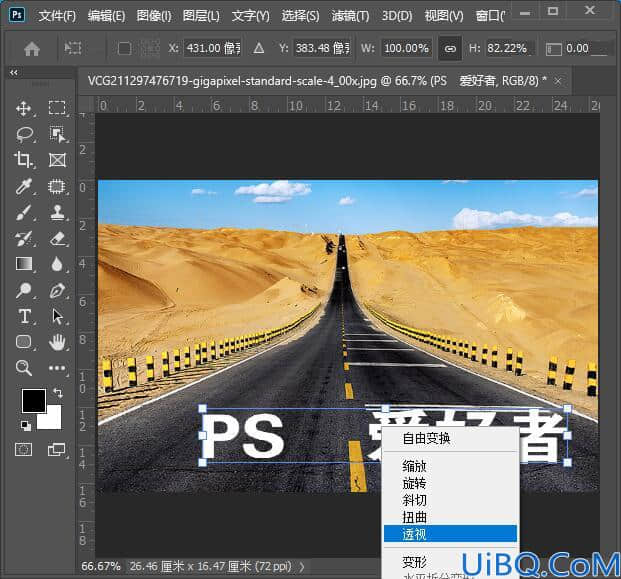
Task: Open the 选择(S) menu
Action: tap(300, 16)
